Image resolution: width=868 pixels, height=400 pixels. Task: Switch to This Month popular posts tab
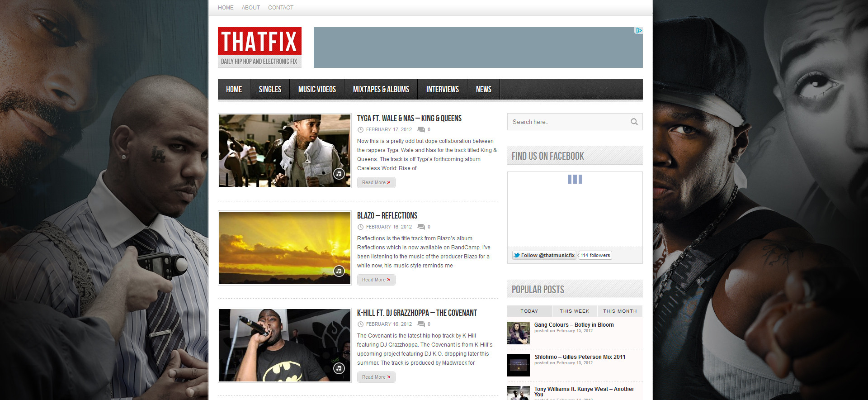coord(620,311)
